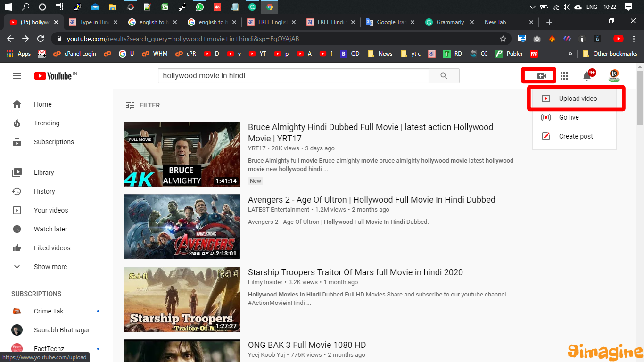Screen dimensions: 644x362
Task: Visit the Filmy Insider channel
Action: (x=265, y=282)
